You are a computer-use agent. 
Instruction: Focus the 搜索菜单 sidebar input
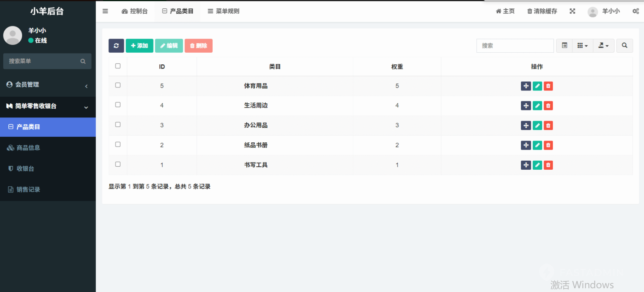click(42, 61)
